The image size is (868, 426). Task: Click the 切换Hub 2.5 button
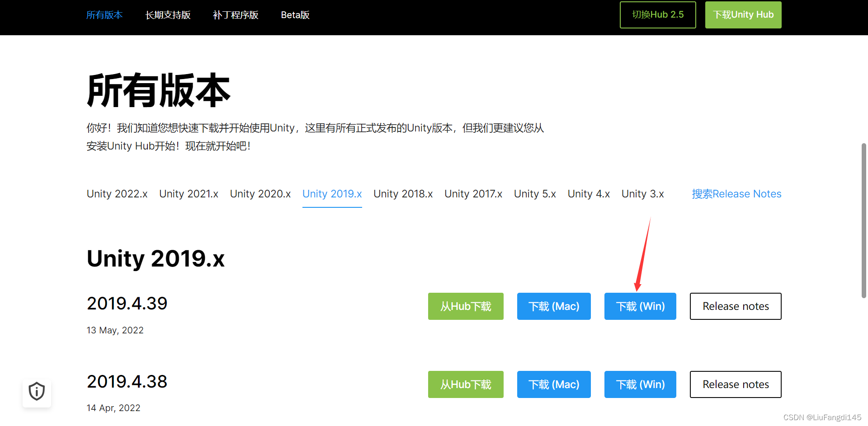coord(658,15)
